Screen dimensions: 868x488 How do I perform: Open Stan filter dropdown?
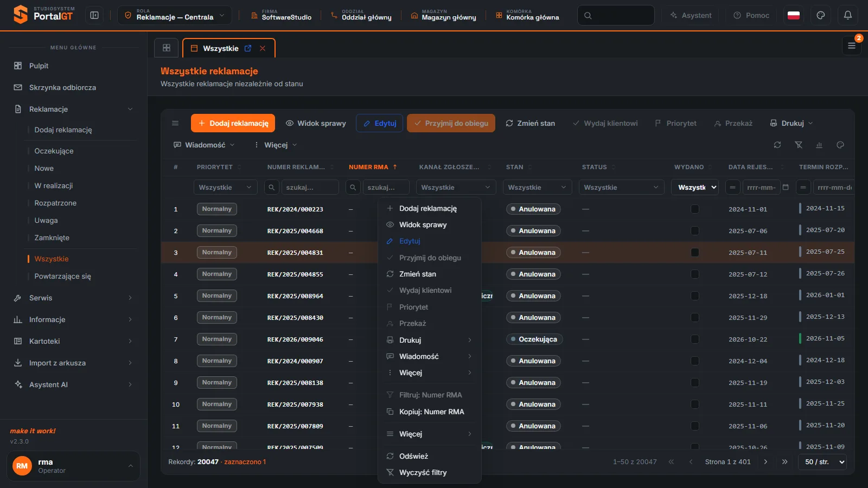click(537, 187)
